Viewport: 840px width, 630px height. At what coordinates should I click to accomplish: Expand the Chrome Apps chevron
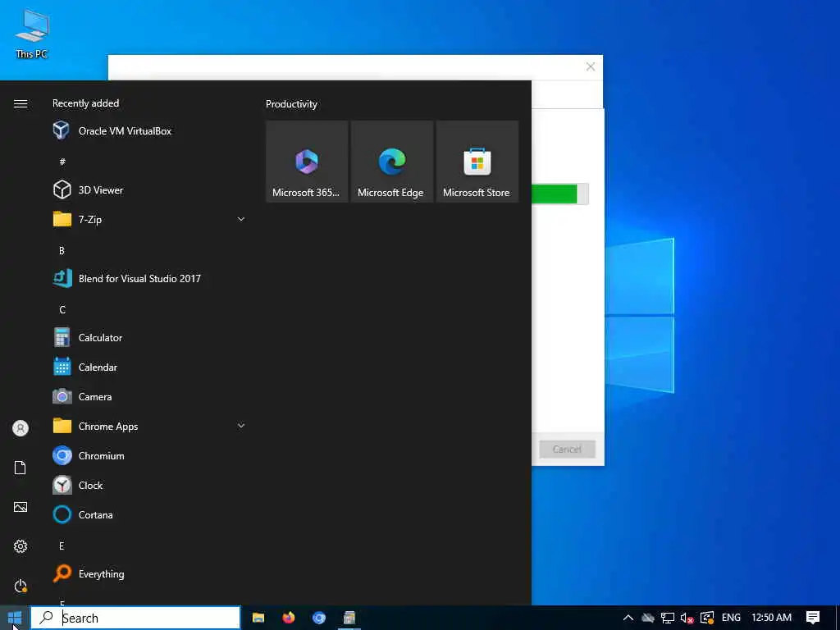coord(241,426)
